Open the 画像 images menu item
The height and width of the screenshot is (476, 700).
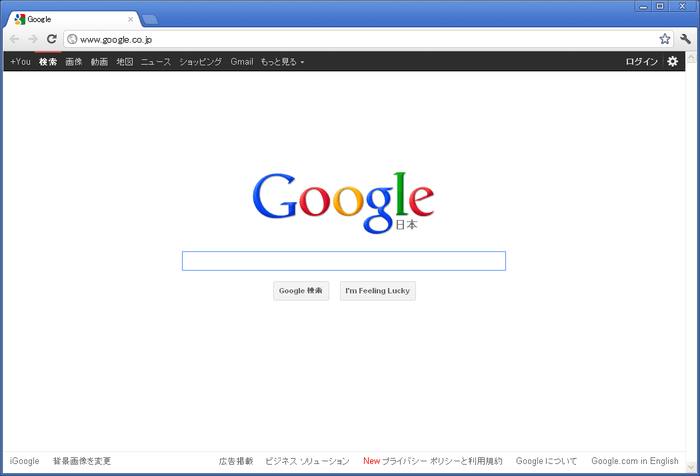[x=74, y=62]
